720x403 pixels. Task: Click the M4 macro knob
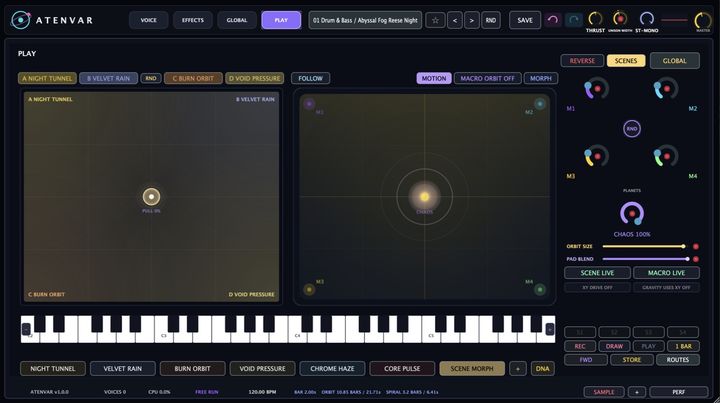click(665, 156)
